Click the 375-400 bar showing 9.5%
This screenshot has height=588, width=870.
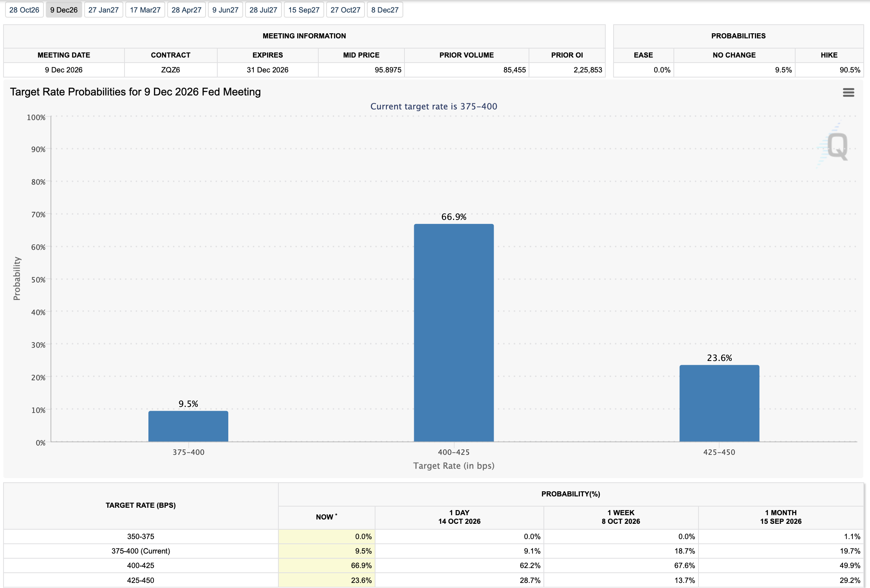[x=188, y=426]
